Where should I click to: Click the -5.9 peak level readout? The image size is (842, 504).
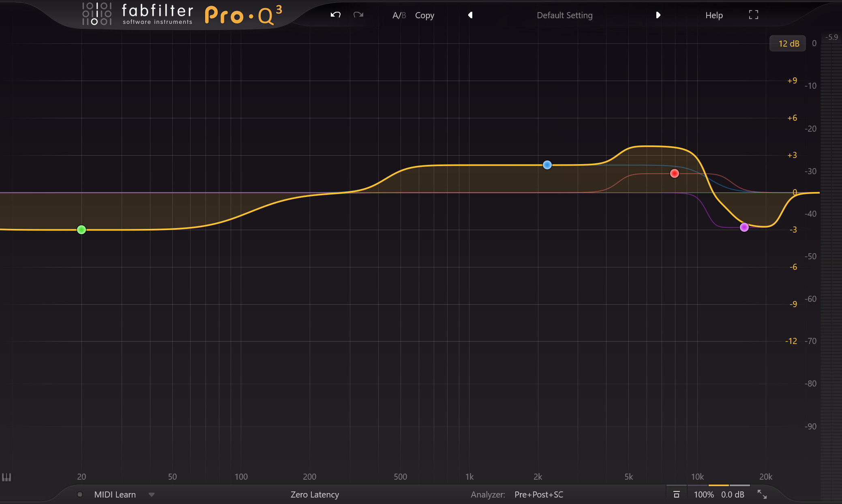pos(831,37)
